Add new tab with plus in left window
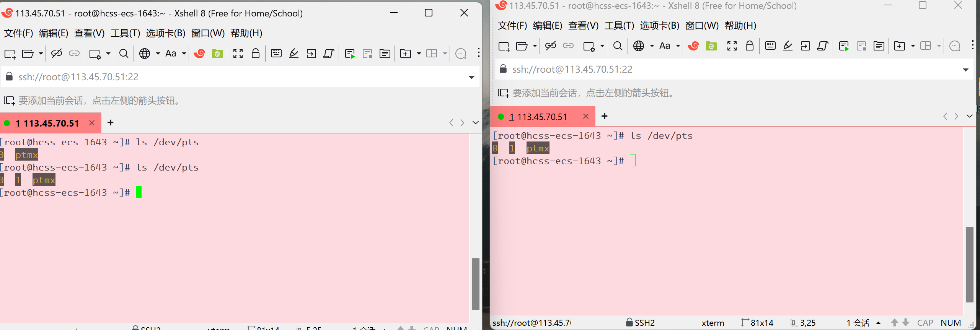Viewport: 980px width, 330px height. 111,122
